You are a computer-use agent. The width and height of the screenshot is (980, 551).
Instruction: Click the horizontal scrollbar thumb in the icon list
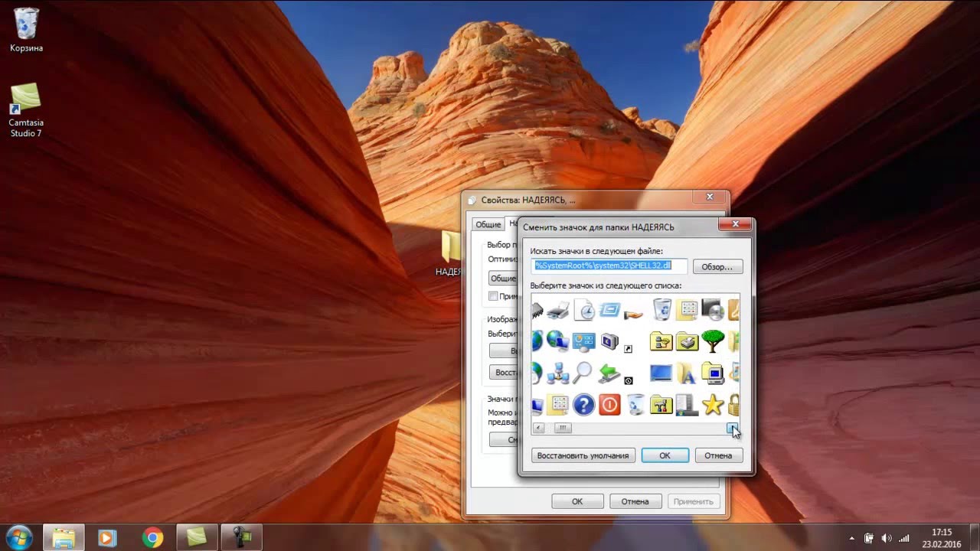pos(563,428)
